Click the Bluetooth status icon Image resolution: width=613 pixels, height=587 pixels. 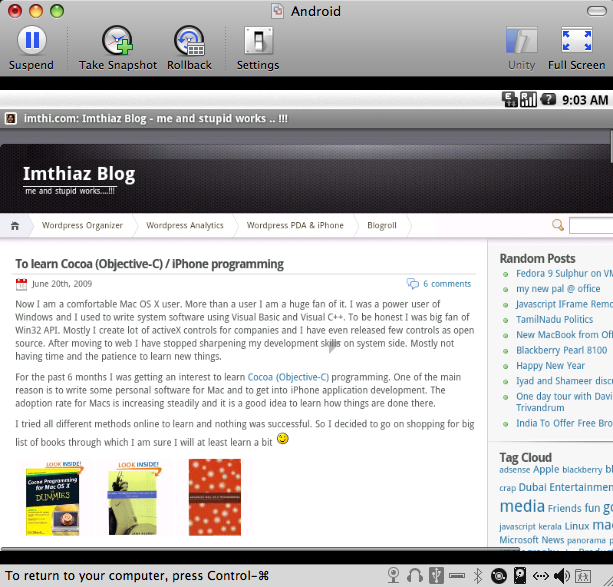(x=478, y=576)
